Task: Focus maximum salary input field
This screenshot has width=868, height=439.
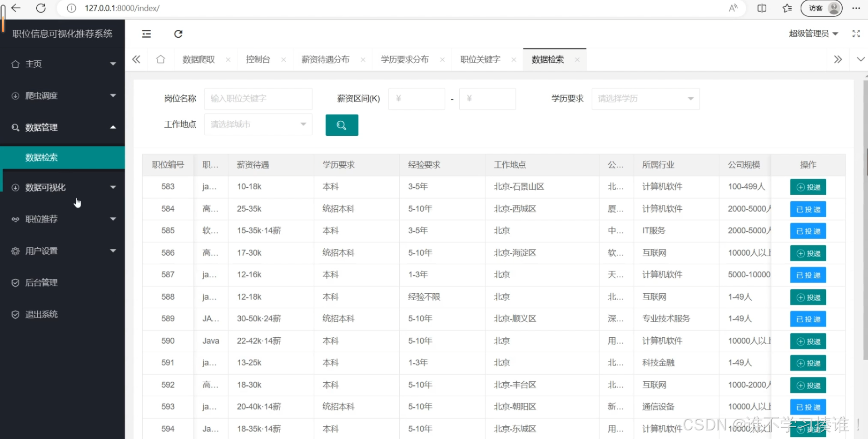Action: pyautogui.click(x=487, y=99)
